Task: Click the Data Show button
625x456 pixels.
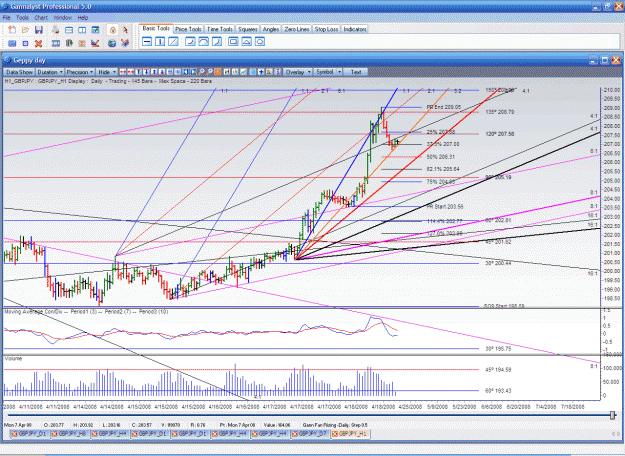Action: point(19,72)
